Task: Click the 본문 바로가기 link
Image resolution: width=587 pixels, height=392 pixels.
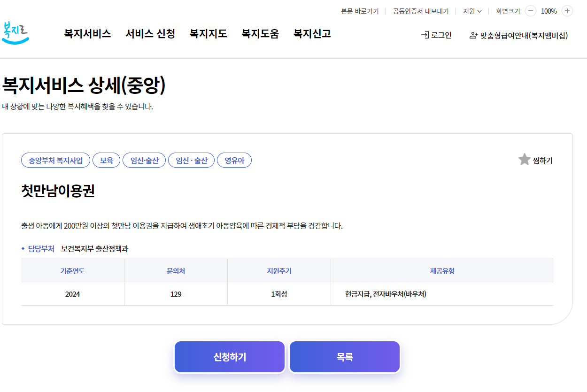Action: [x=360, y=11]
